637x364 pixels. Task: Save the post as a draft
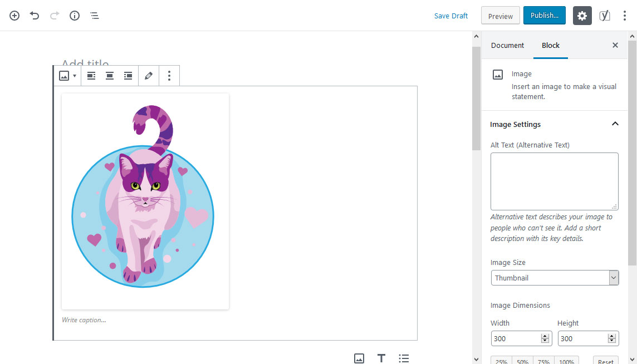click(x=451, y=16)
